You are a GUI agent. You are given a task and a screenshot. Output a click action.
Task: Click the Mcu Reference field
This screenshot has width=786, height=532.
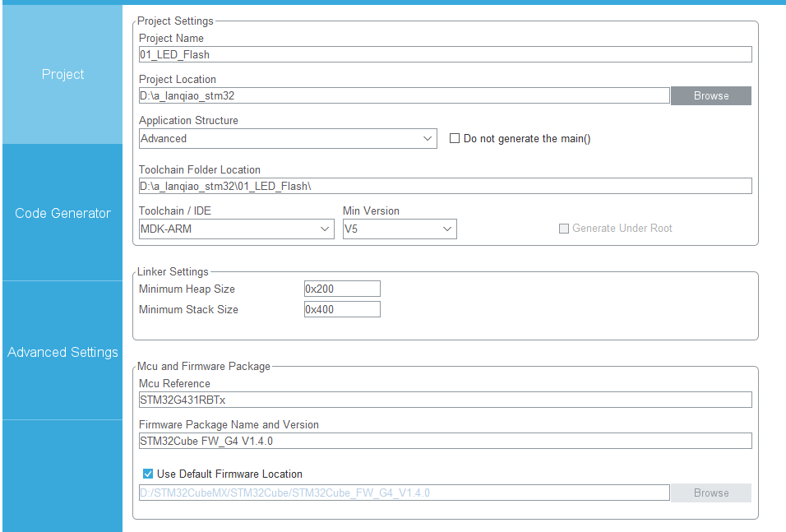(x=445, y=400)
